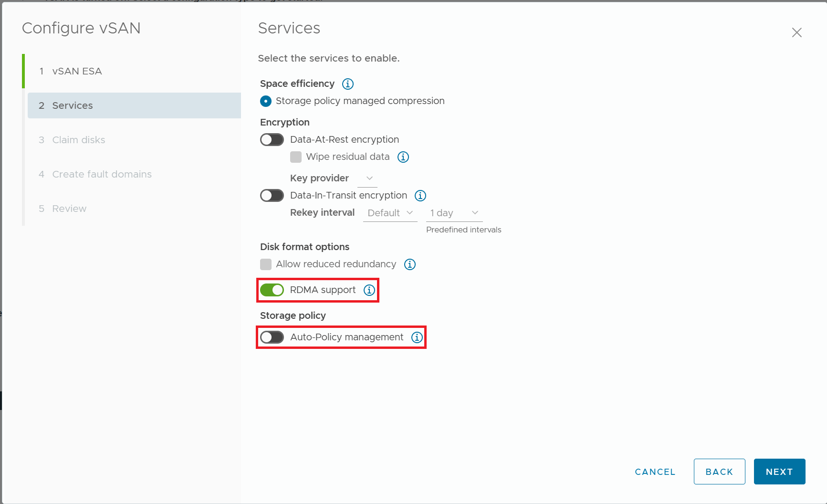This screenshot has width=827, height=504.
Task: Open Rekey interval Default dropdown
Action: coord(390,213)
